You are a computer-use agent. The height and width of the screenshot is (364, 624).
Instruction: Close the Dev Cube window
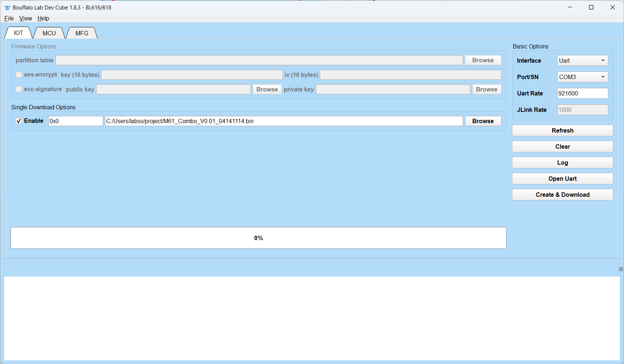[613, 7]
